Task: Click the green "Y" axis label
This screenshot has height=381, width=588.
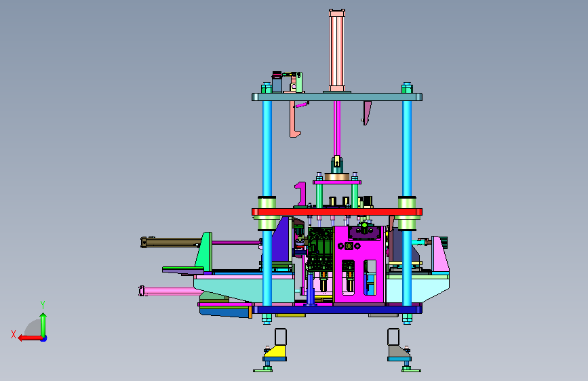Action: [43, 305]
